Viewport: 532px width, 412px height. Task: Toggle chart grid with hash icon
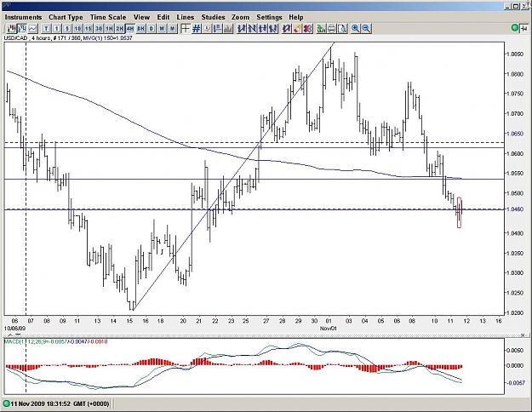click(196, 28)
